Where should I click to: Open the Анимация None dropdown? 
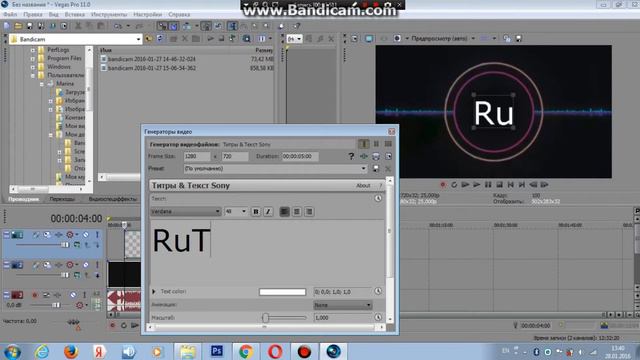click(x=342, y=305)
